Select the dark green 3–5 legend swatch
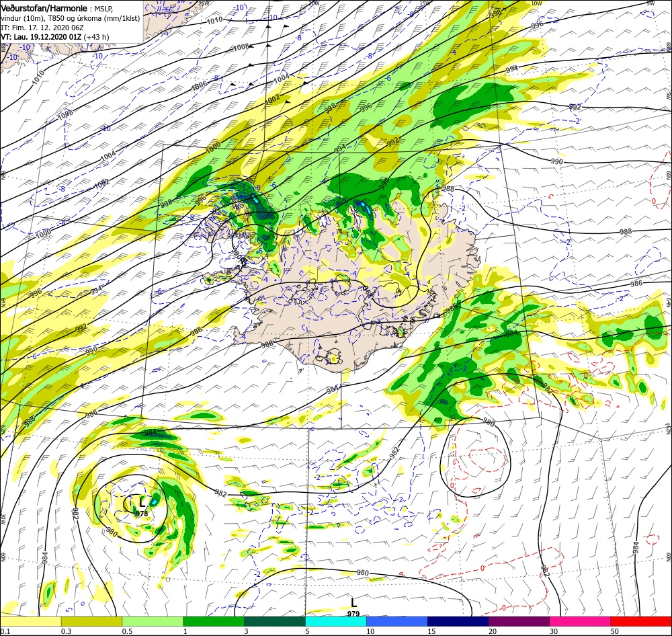Screen dimensions: 672x636 [275, 621]
